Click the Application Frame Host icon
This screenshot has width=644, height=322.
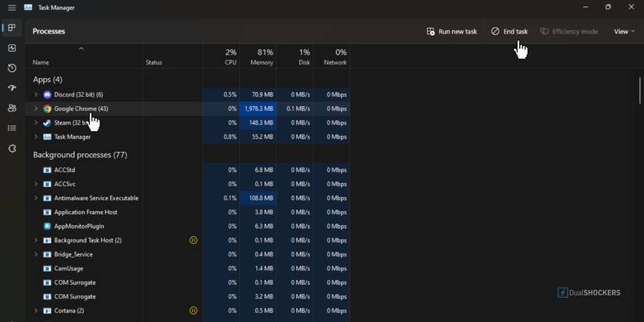pyautogui.click(x=48, y=212)
